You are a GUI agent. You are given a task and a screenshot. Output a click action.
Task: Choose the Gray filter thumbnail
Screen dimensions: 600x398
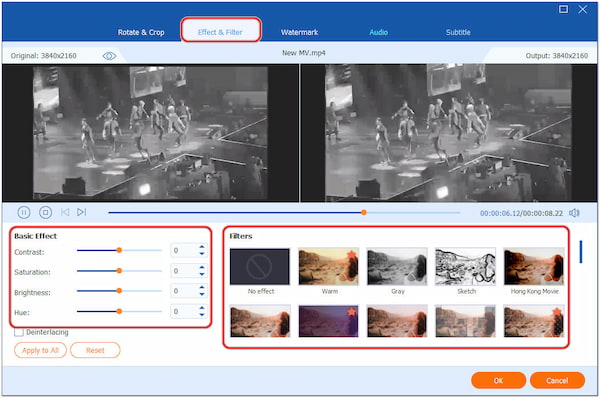coord(397,267)
